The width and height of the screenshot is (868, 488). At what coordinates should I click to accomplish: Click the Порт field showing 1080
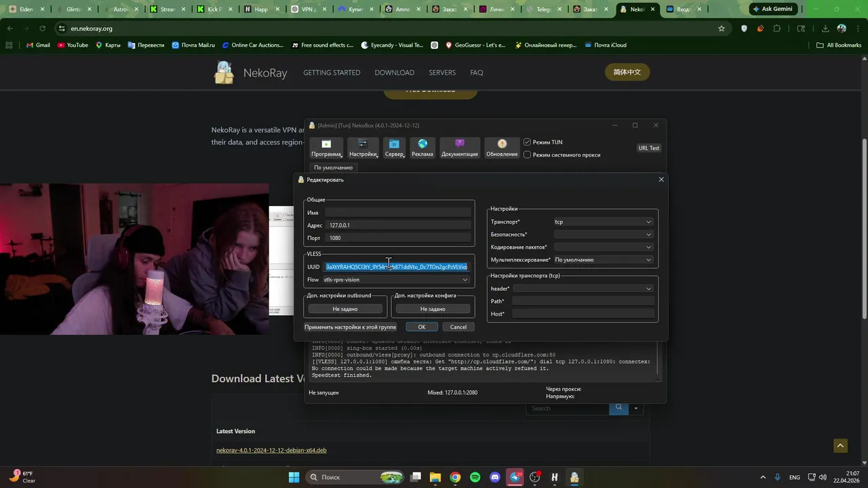(x=398, y=238)
